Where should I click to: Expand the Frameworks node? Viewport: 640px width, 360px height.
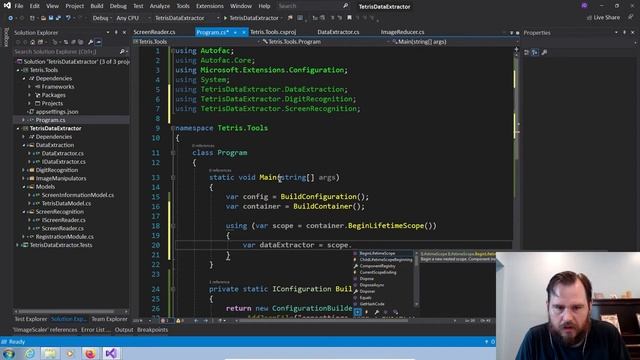29,87
